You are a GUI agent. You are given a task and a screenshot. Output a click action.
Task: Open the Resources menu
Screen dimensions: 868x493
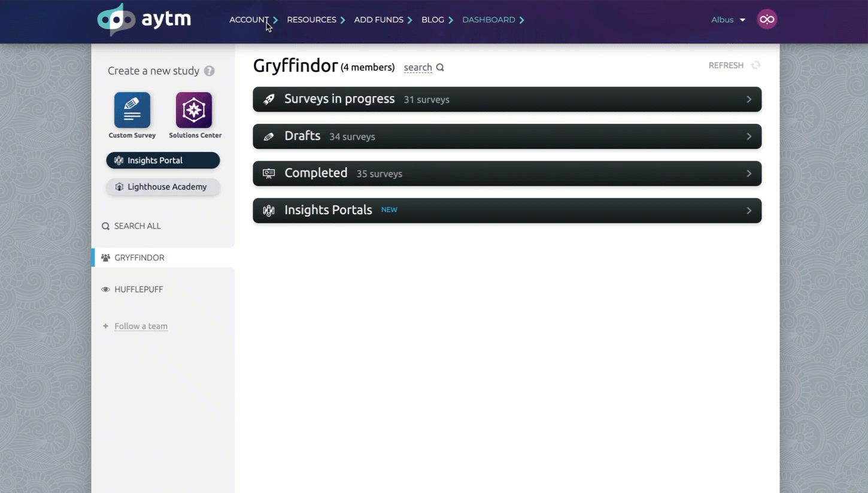tap(311, 20)
